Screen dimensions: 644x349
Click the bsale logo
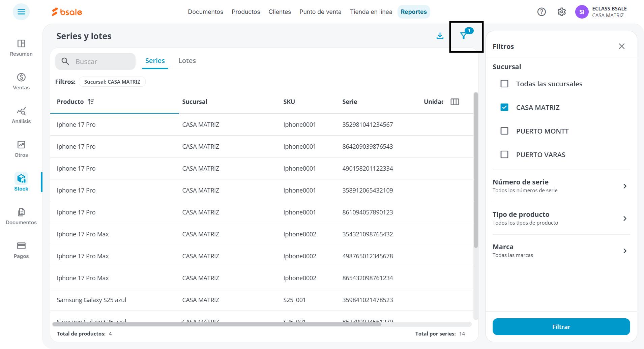67,12
